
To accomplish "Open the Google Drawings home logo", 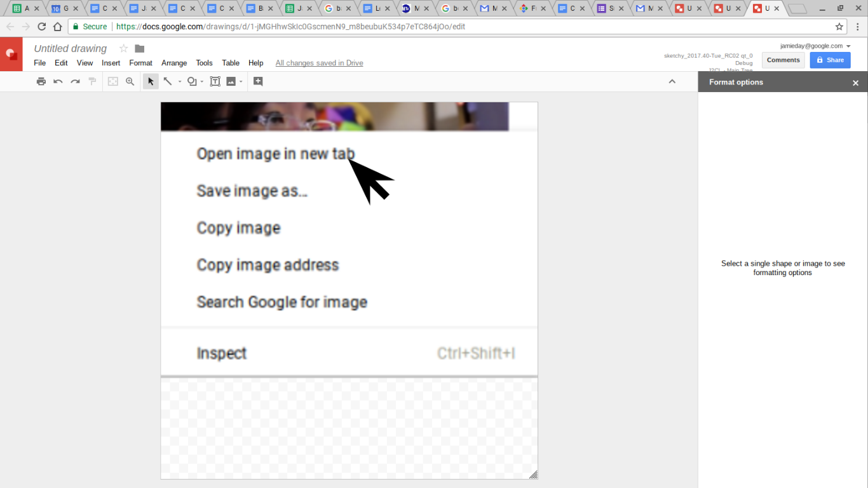I will [x=11, y=54].
